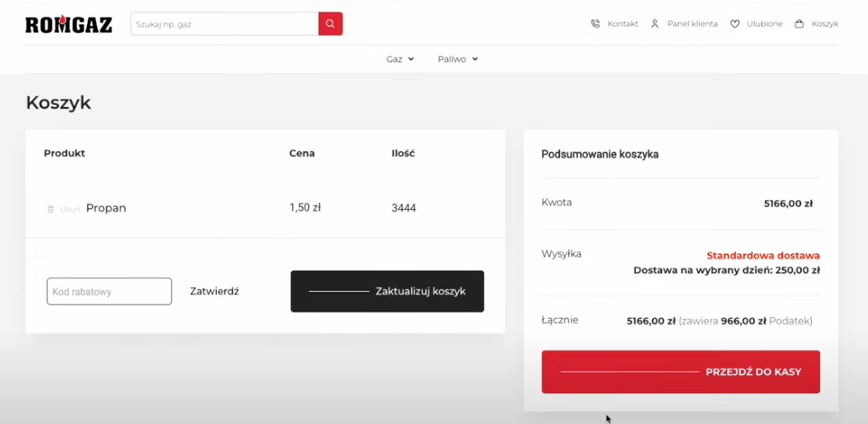The width and height of the screenshot is (868, 424).
Task: Expand the Paliwo menu chevron
Action: pos(475,59)
